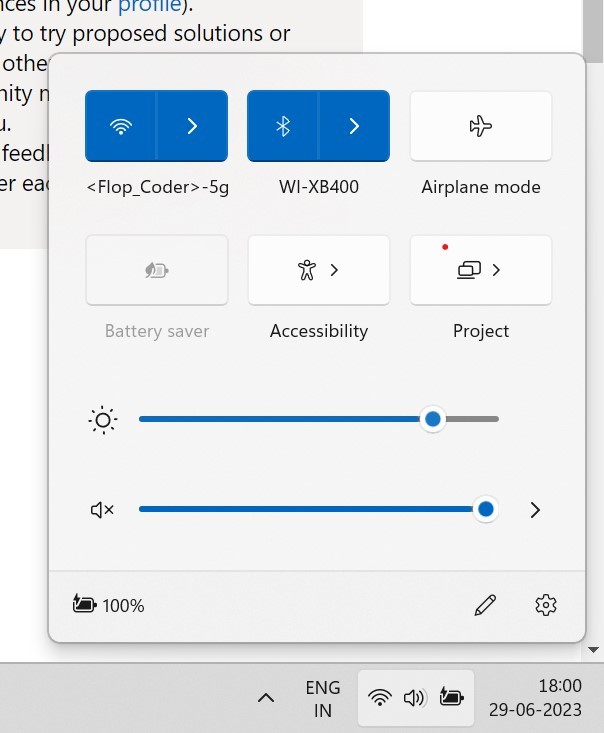Click the taskbar Wi-Fi icon
Image resolution: width=604 pixels, height=733 pixels.
(x=380, y=698)
